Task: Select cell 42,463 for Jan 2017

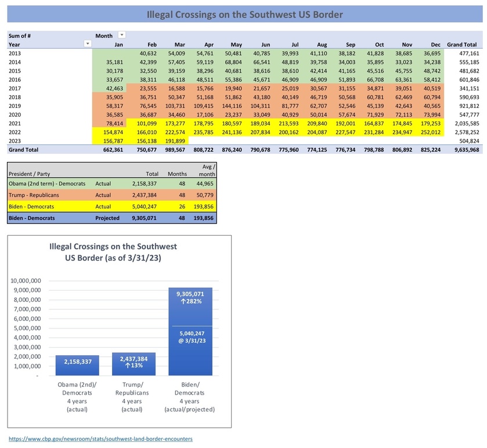Action: pyautogui.click(x=114, y=88)
